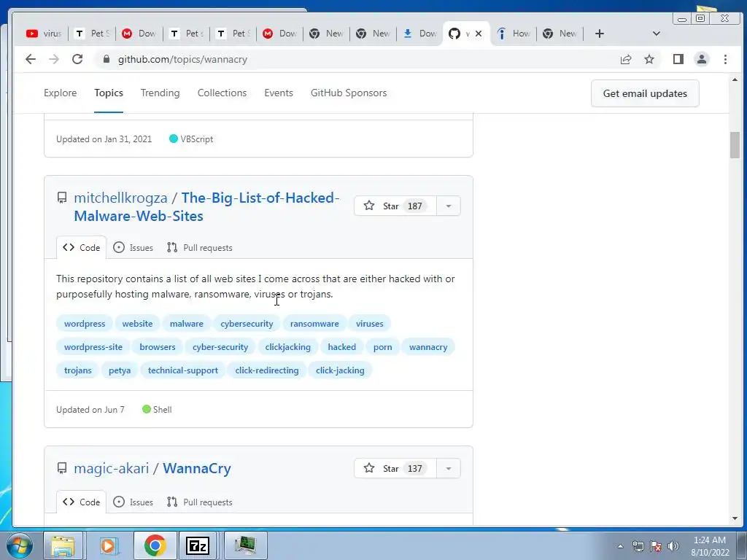This screenshot has height=560, width=747.
Task: Open the Windows Start menu orb
Action: tap(19, 545)
